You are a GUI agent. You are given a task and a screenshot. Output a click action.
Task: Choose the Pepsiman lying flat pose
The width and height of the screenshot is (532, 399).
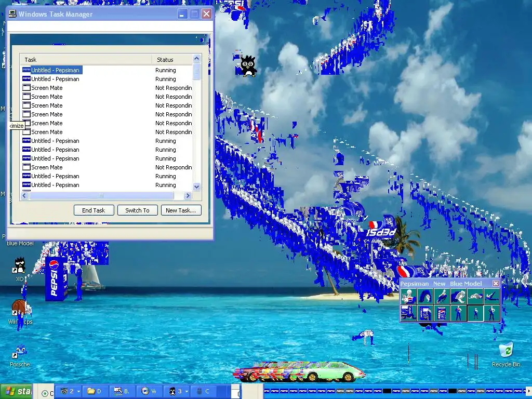475,296
